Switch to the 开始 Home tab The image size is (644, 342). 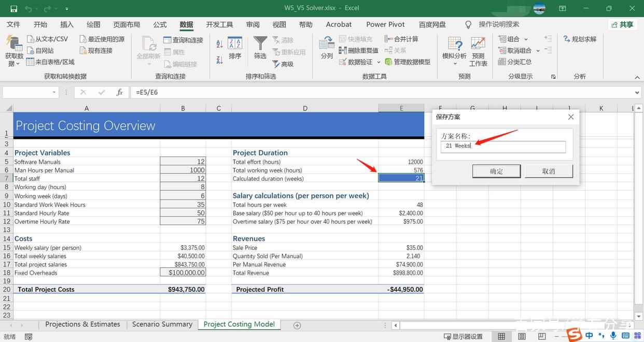point(40,24)
